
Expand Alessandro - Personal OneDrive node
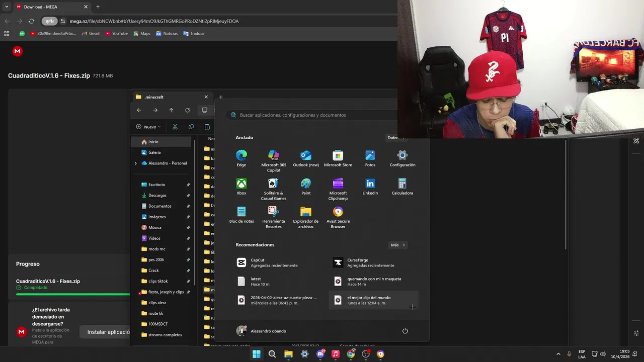[x=135, y=163]
